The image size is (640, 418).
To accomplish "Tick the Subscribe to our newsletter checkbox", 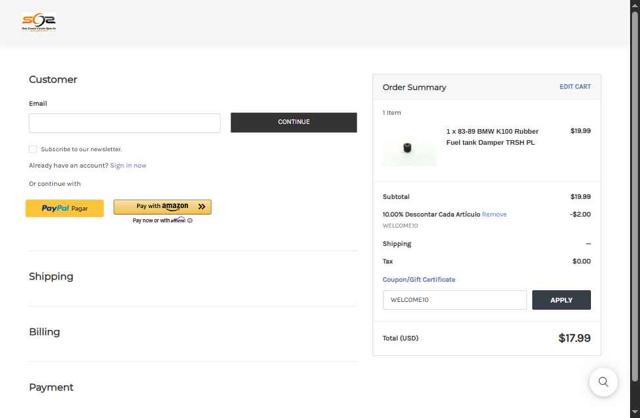I will coord(33,149).
